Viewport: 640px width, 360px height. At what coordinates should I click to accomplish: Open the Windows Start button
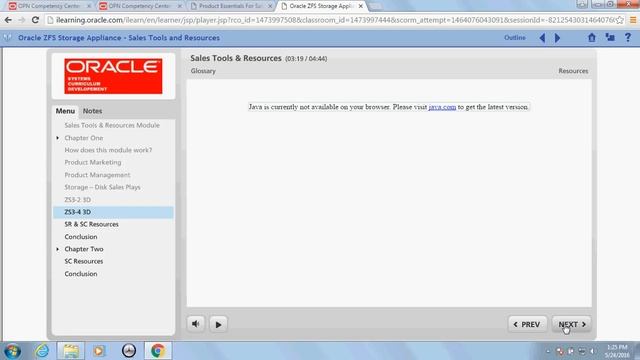coord(12,351)
